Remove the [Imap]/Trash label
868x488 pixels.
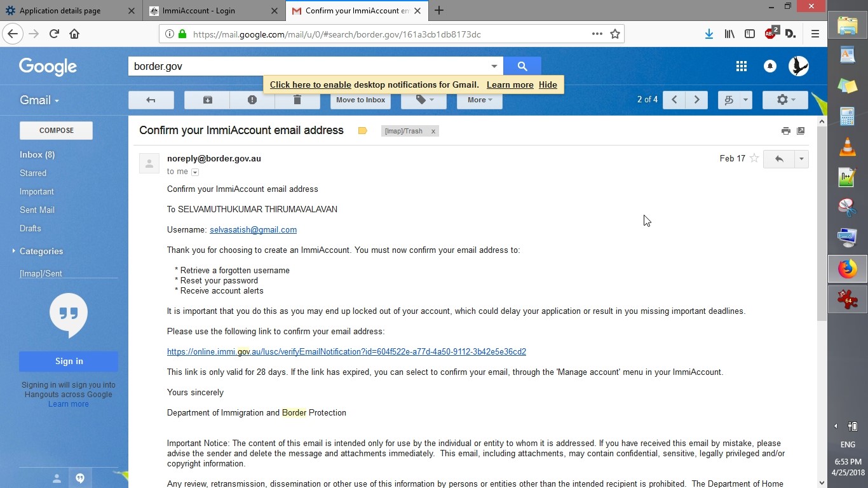(433, 131)
